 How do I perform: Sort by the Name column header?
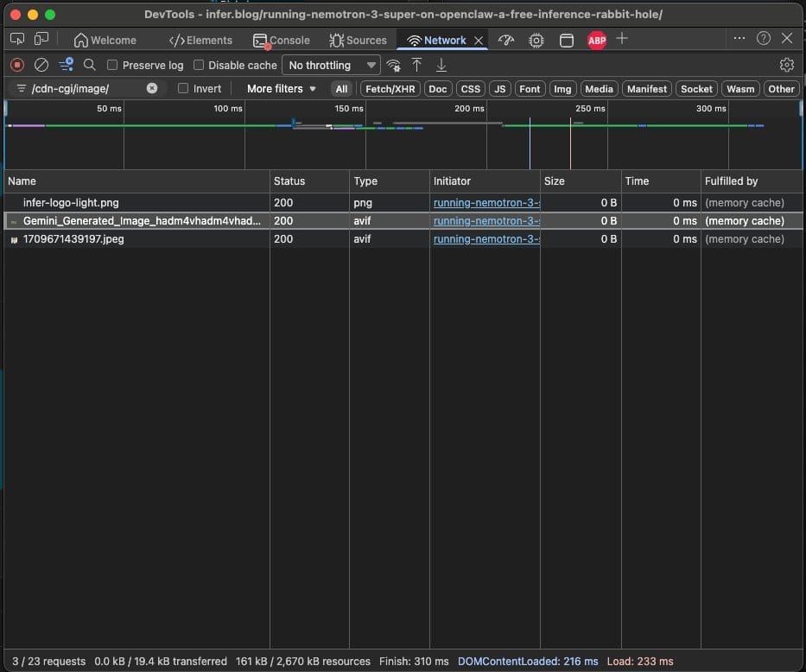point(136,181)
